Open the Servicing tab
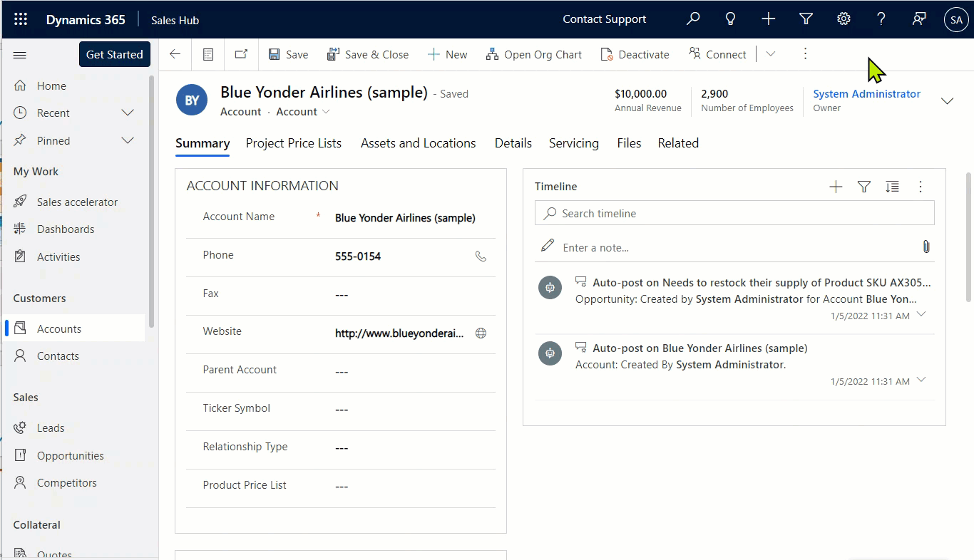 (574, 143)
